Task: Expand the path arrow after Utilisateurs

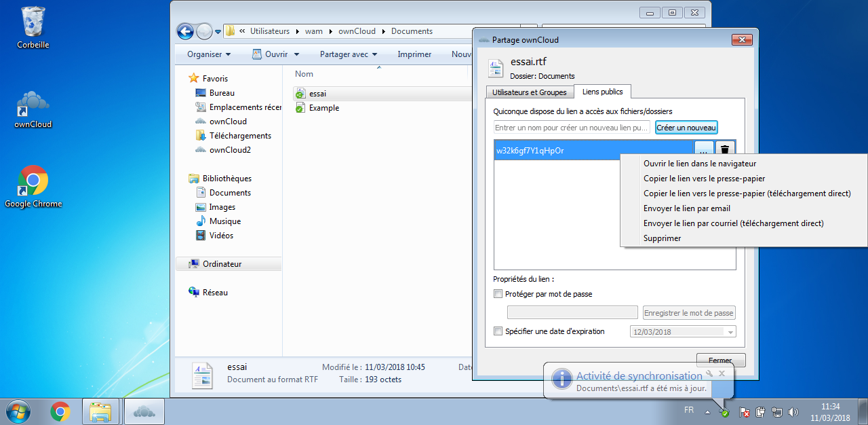Action: click(x=297, y=31)
